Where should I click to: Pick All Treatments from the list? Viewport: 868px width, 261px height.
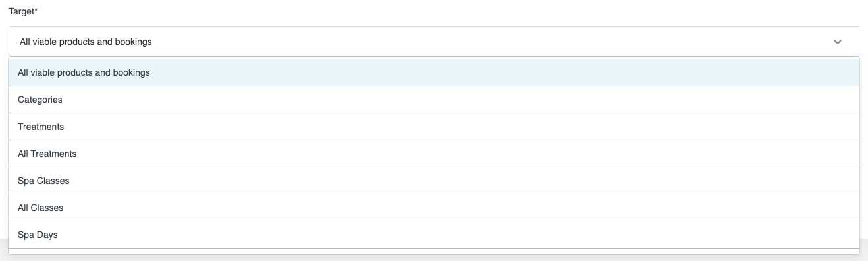pyautogui.click(x=434, y=154)
